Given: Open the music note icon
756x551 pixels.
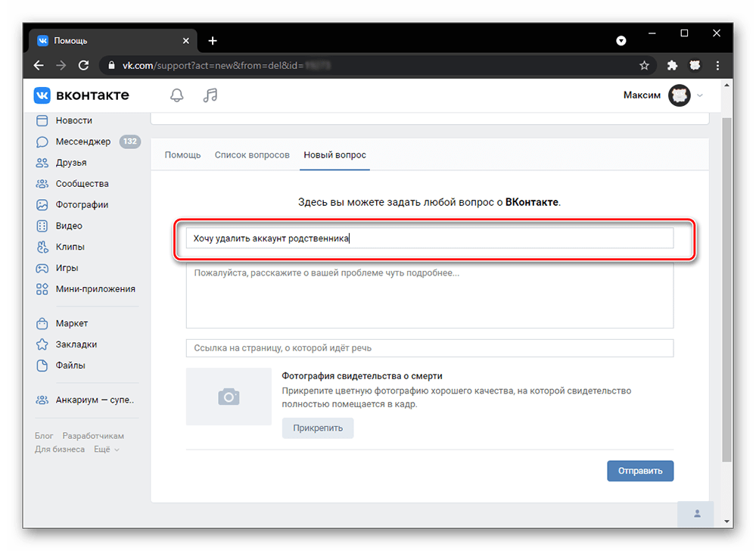Looking at the screenshot, I should click(x=210, y=95).
